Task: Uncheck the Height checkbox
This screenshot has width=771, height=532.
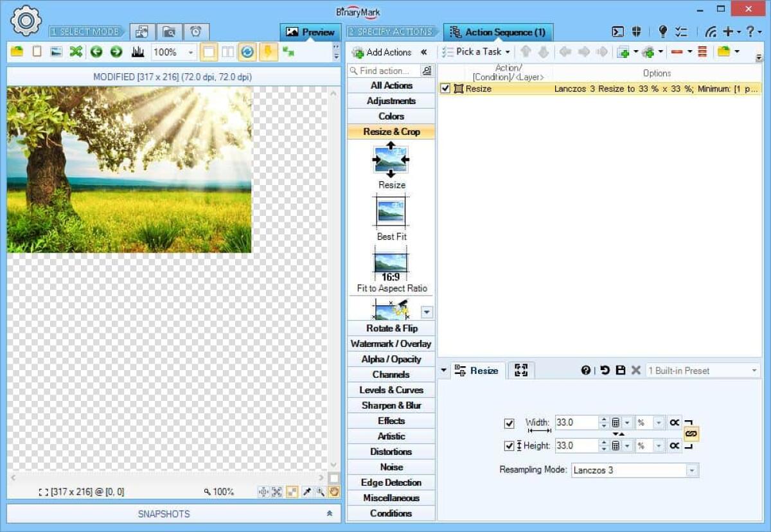Action: (510, 445)
